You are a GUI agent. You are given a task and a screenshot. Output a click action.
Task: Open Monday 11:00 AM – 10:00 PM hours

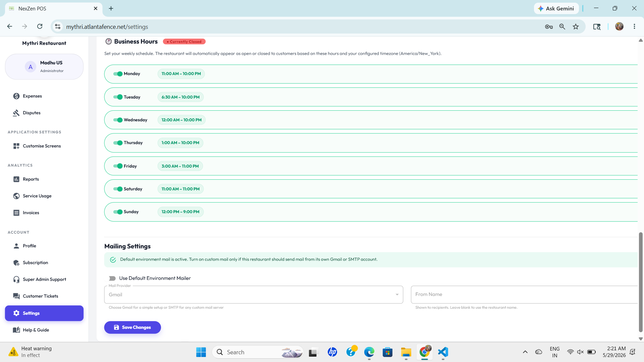[181, 74]
